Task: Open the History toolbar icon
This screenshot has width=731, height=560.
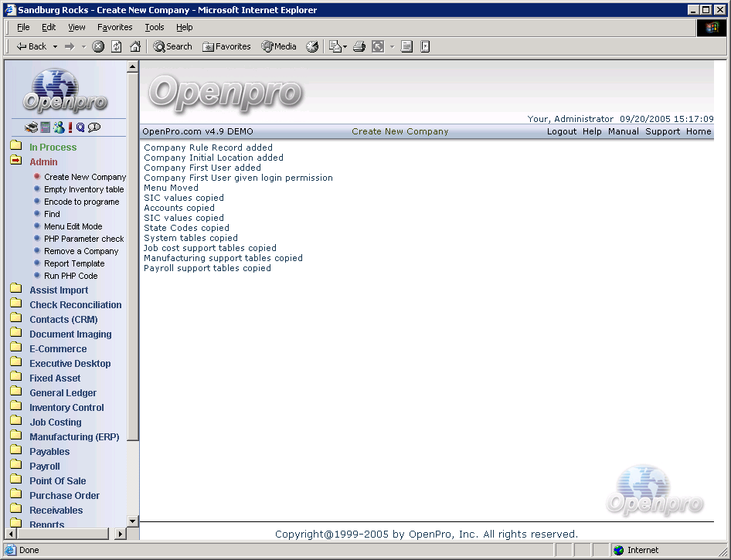Action: 312,46
